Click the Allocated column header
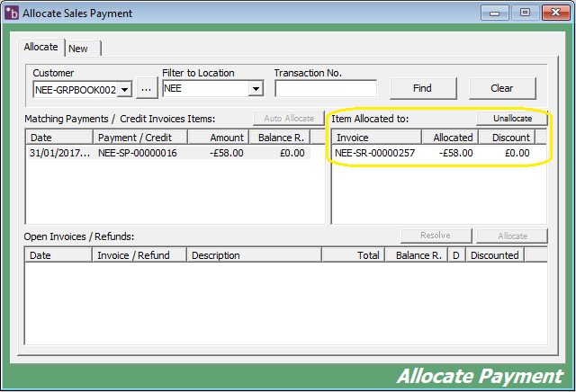Image resolution: width=576 pixels, height=392 pixels. pos(450,138)
